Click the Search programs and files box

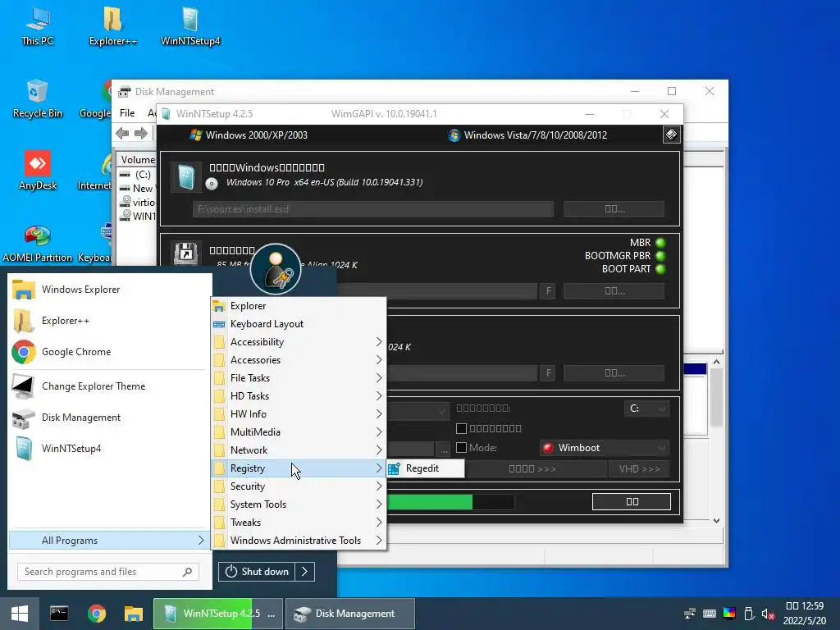(107, 572)
